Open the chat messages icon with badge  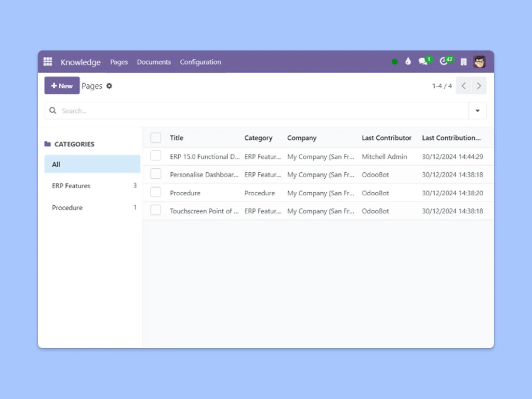pyautogui.click(x=423, y=61)
